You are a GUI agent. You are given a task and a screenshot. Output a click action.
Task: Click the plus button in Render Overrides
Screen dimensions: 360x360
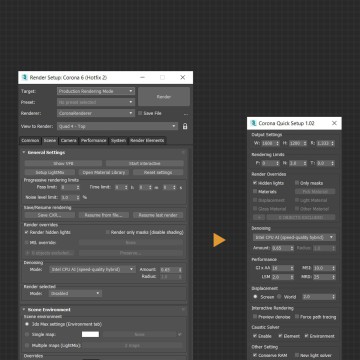pyautogui.click(x=258, y=217)
